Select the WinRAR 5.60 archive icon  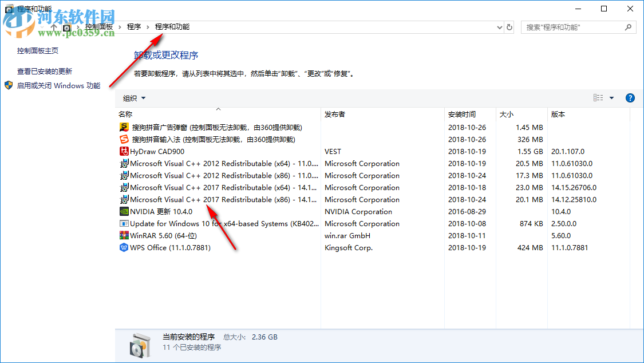pos(123,235)
